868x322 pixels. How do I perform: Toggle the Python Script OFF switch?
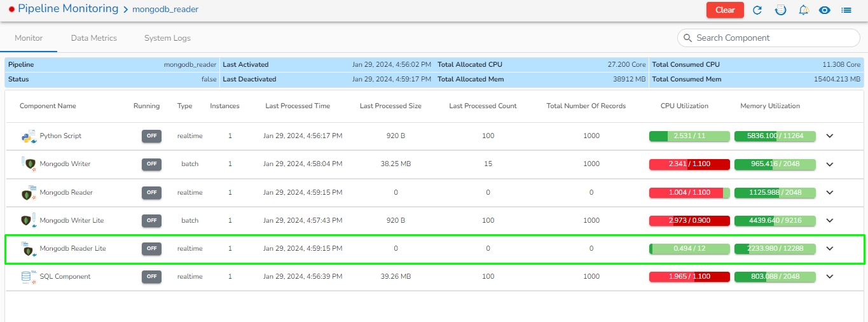point(151,136)
